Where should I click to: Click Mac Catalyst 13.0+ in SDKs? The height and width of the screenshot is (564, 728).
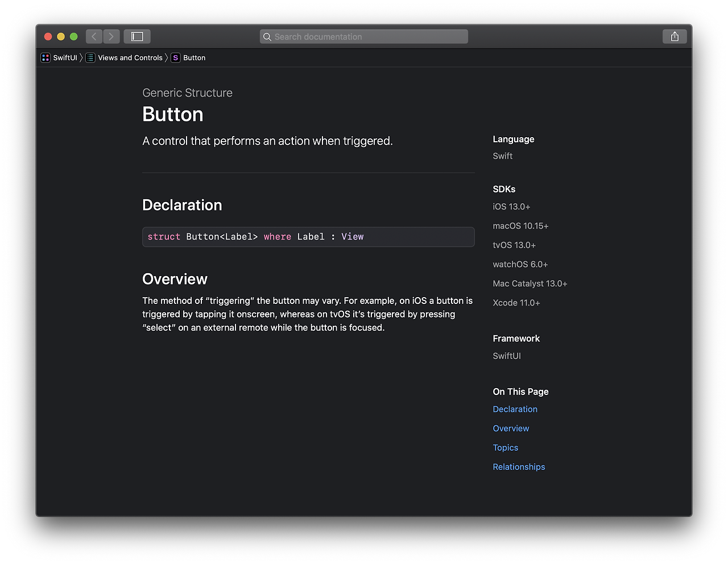coord(530,283)
